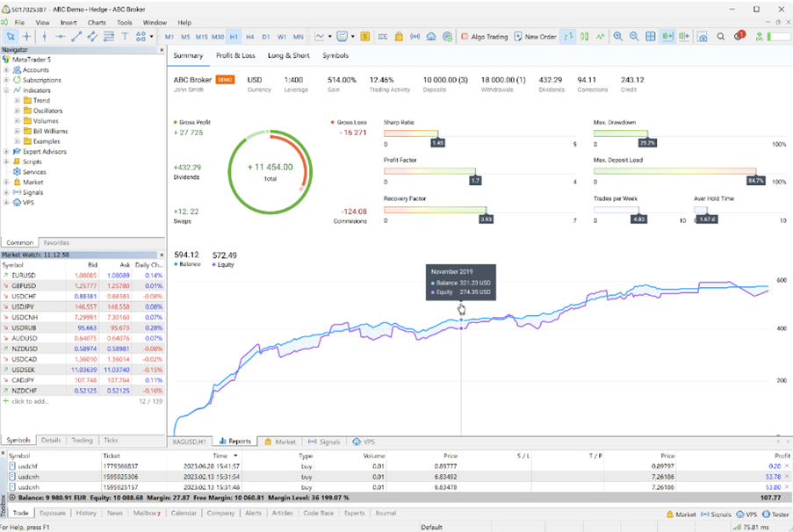This screenshot has width=793, height=532.
Task: Open search with the magnifying glass icon
Action: click(x=721, y=37)
